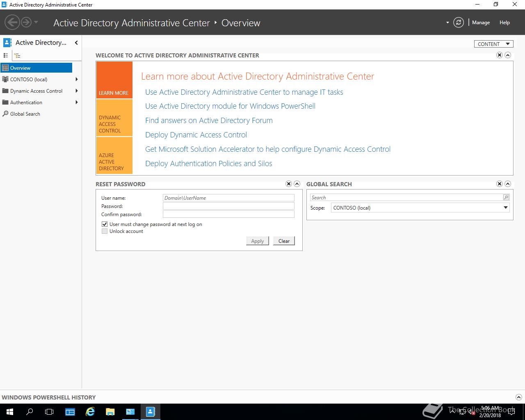Open the Manage menu
The image size is (525, 420).
pyautogui.click(x=481, y=23)
